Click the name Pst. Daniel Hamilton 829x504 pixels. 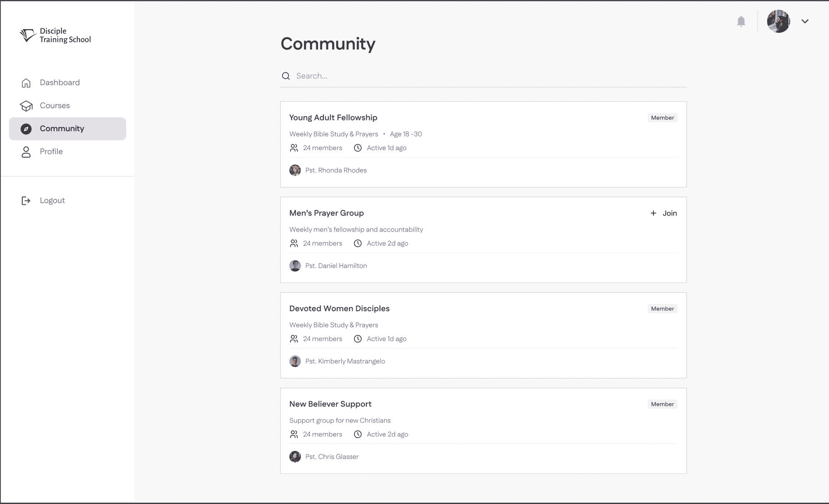pyautogui.click(x=336, y=266)
